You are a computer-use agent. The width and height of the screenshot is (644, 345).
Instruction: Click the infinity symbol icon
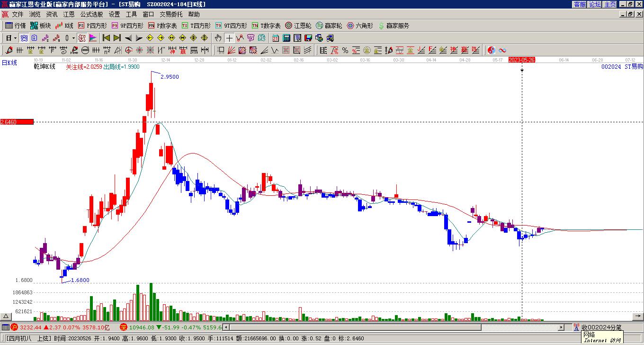[x=502, y=50]
